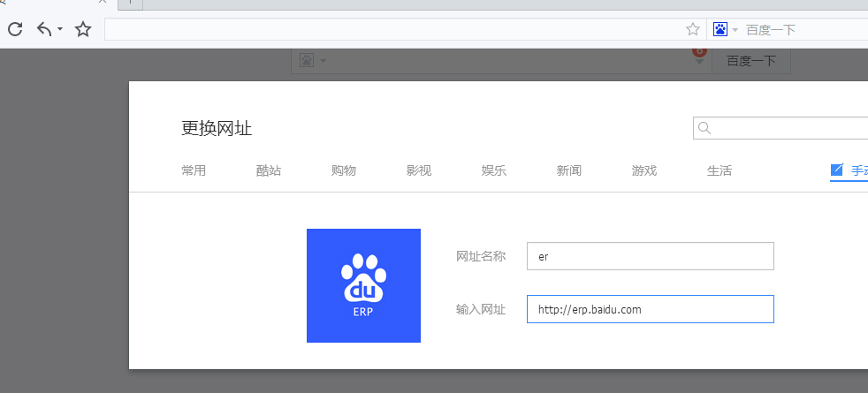868x393 pixels.
Task: Focus the dialog search field
Action: click(780, 128)
